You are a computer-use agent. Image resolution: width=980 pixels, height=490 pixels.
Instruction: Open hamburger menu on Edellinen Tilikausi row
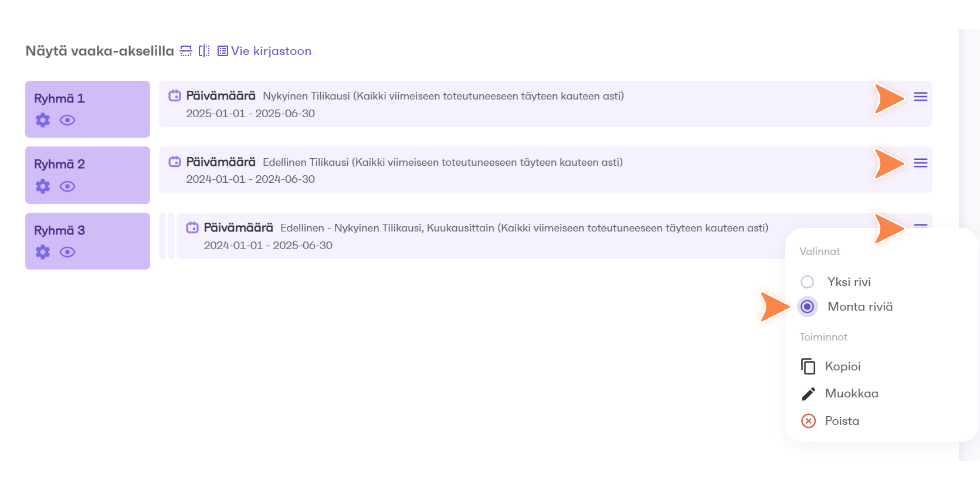(x=921, y=163)
